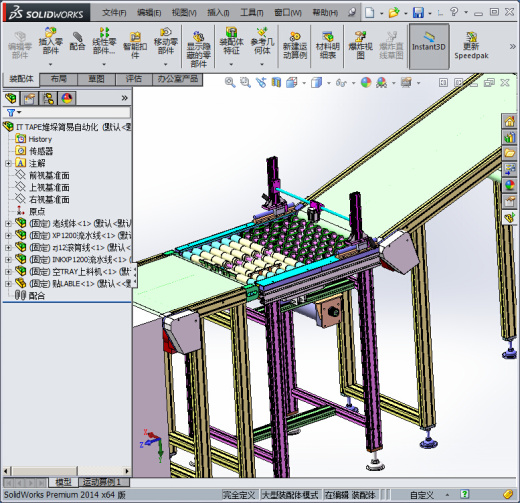Image resolution: width=520 pixels, height=503 pixels.
Task: Click the 智能扣件 (Smart Fasteners) icon
Action: [x=135, y=45]
